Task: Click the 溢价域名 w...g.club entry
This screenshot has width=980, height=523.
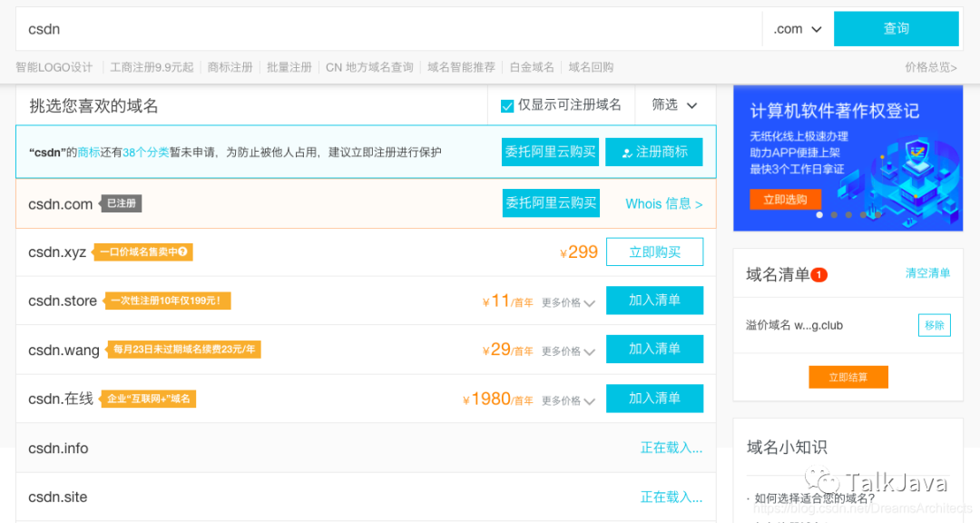Action: [x=794, y=325]
